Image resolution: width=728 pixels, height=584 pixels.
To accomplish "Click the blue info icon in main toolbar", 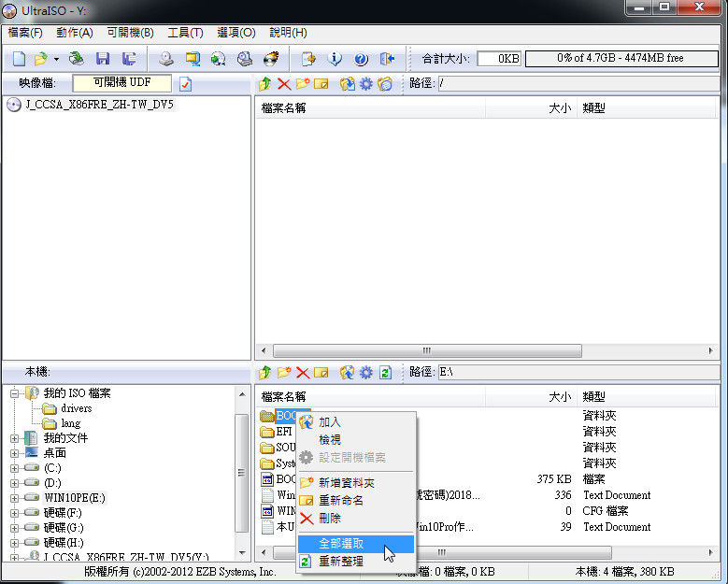I will tap(335, 59).
